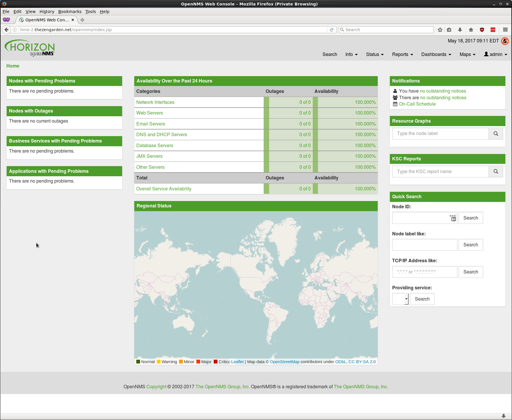Open Network Interfaces category link
512x420 pixels.
(155, 102)
